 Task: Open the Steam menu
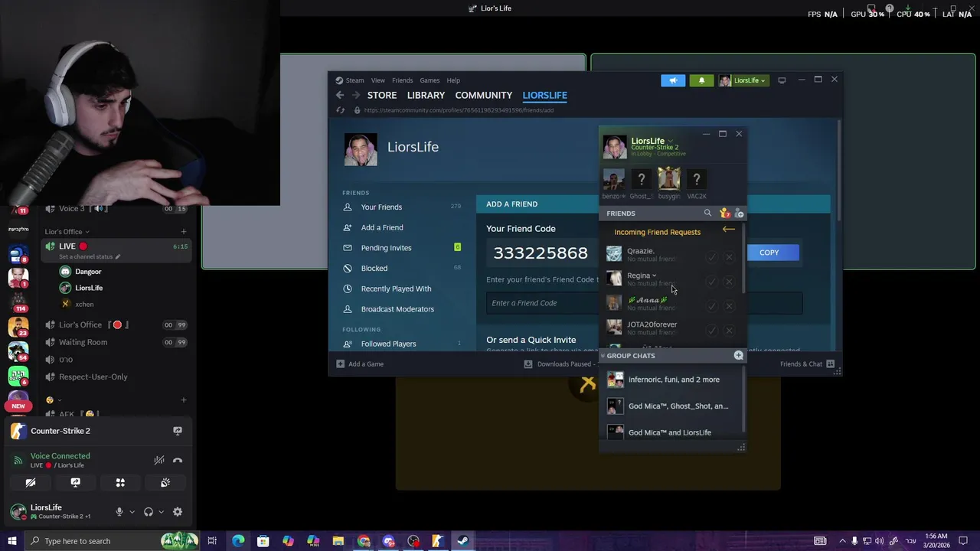tap(350, 80)
